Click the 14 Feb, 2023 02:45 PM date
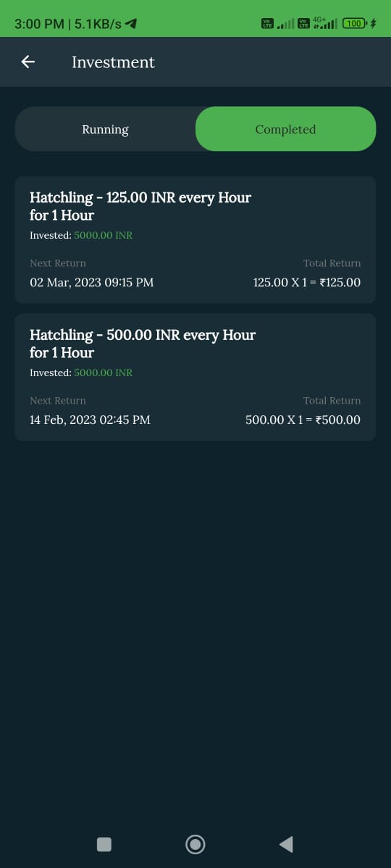This screenshot has width=391, height=868. 90,420
